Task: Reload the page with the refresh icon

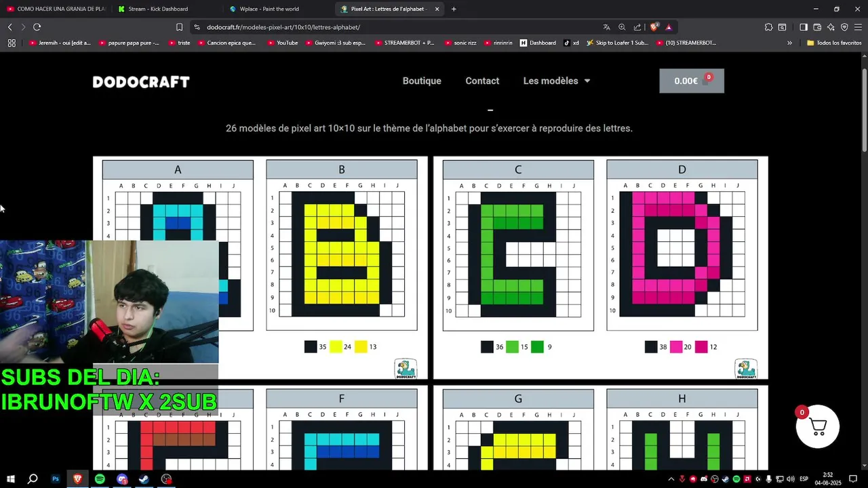Action: coord(37,27)
